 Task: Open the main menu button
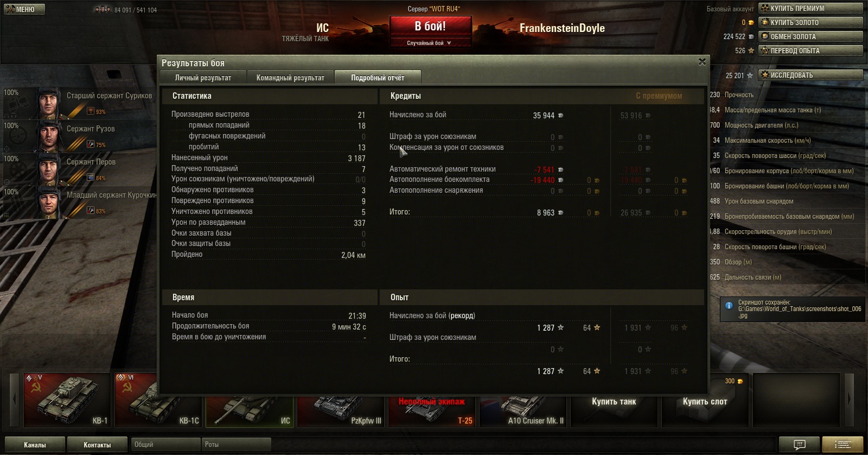click(x=24, y=9)
